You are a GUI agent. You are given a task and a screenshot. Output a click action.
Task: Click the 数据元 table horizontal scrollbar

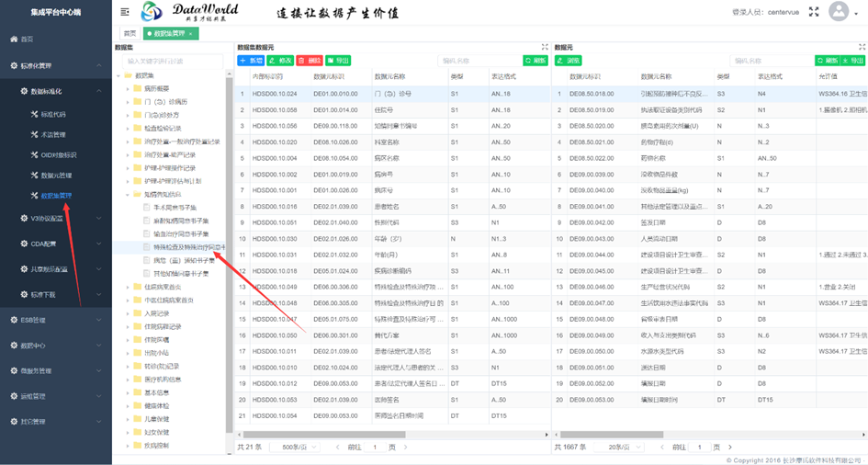click(x=612, y=435)
